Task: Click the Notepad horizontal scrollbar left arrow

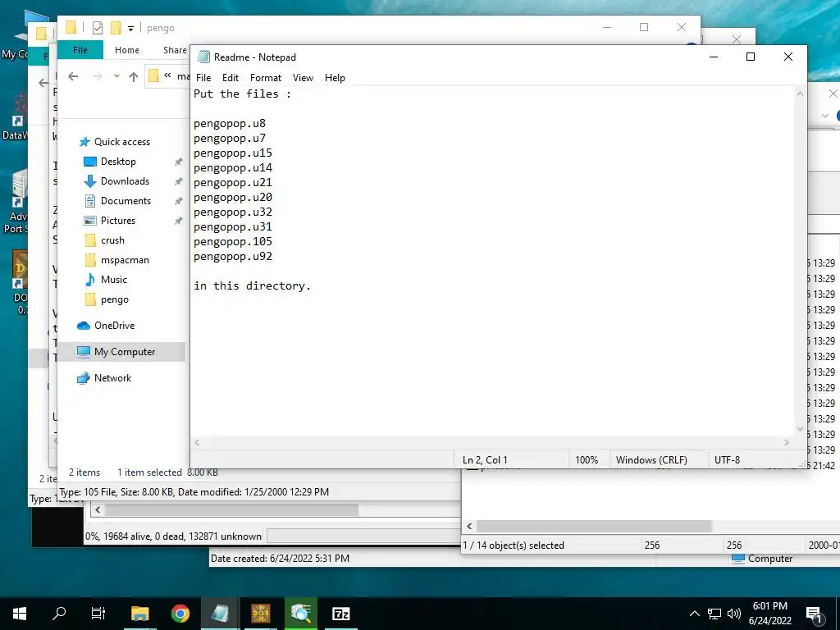Action: pos(197,442)
